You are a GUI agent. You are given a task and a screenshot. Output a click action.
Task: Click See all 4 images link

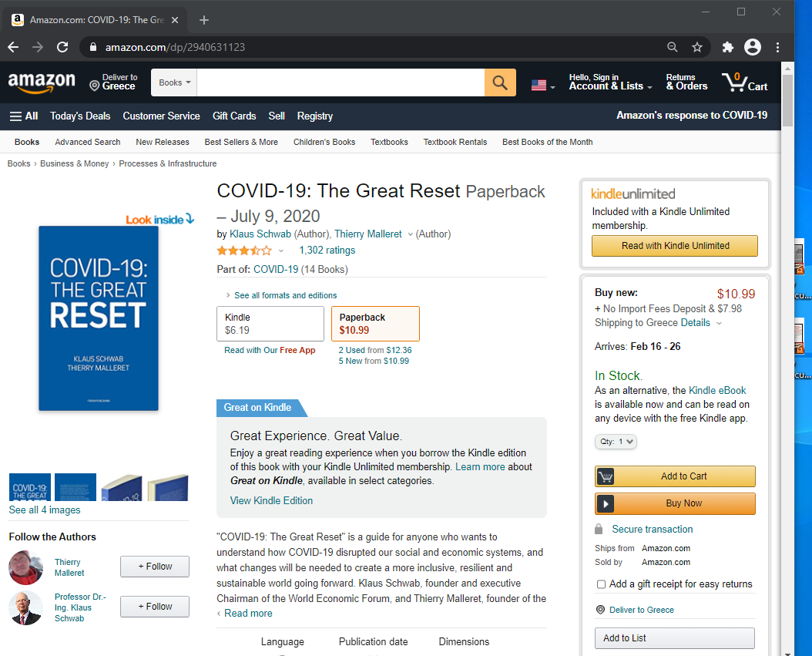[x=45, y=510]
